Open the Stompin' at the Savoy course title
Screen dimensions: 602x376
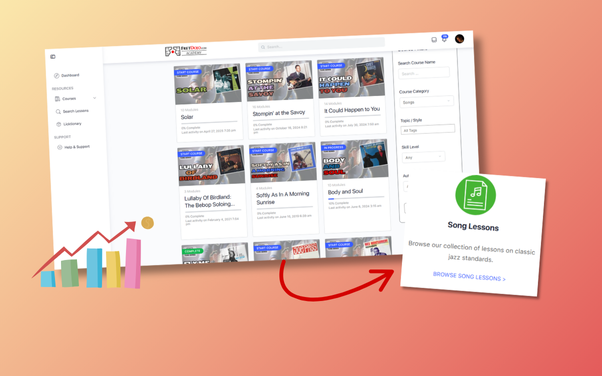tap(279, 113)
